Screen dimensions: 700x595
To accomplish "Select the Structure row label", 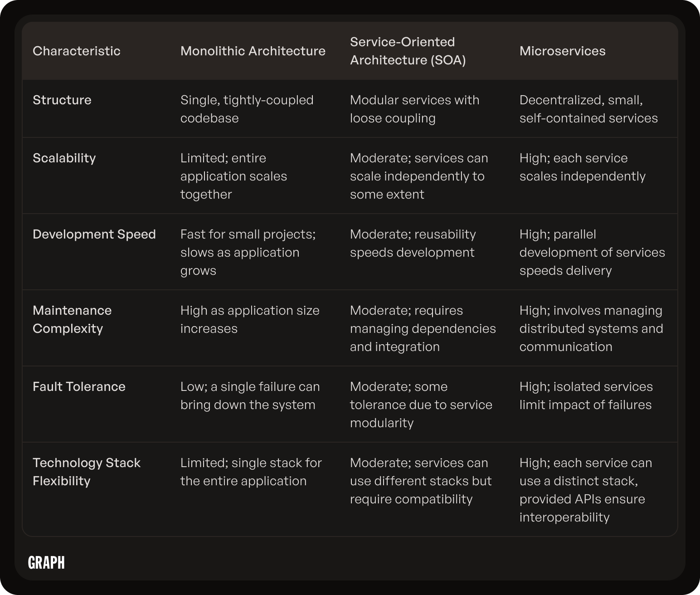I will (62, 100).
